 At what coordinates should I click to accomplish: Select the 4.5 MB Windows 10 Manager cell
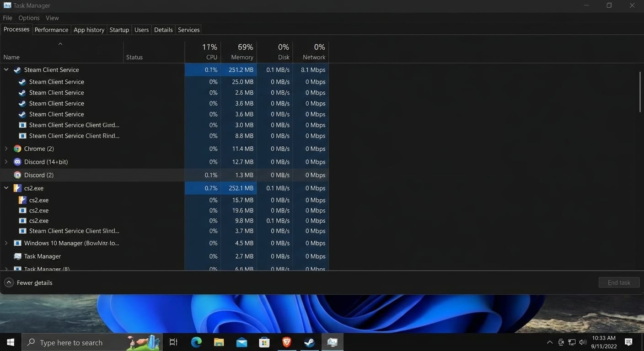[239, 243]
